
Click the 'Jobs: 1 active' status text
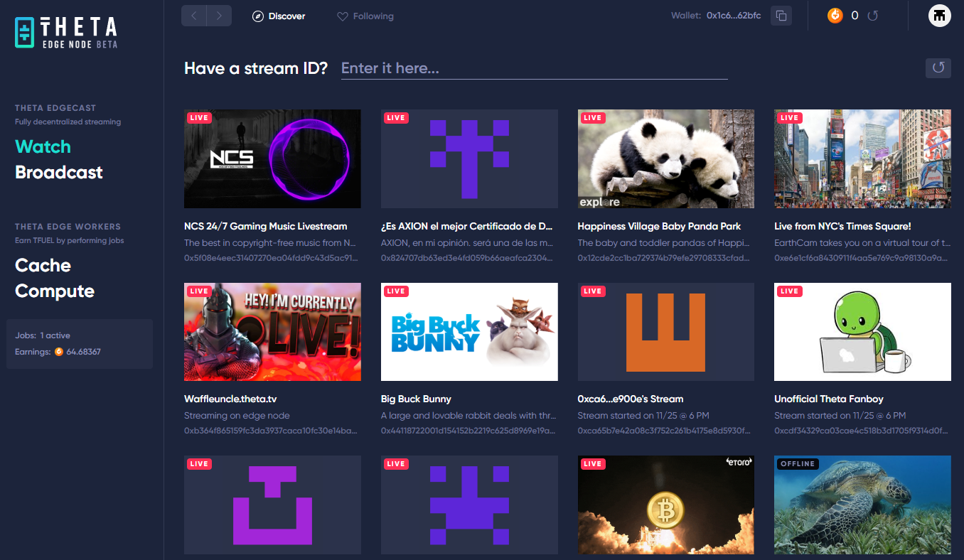pos(43,335)
